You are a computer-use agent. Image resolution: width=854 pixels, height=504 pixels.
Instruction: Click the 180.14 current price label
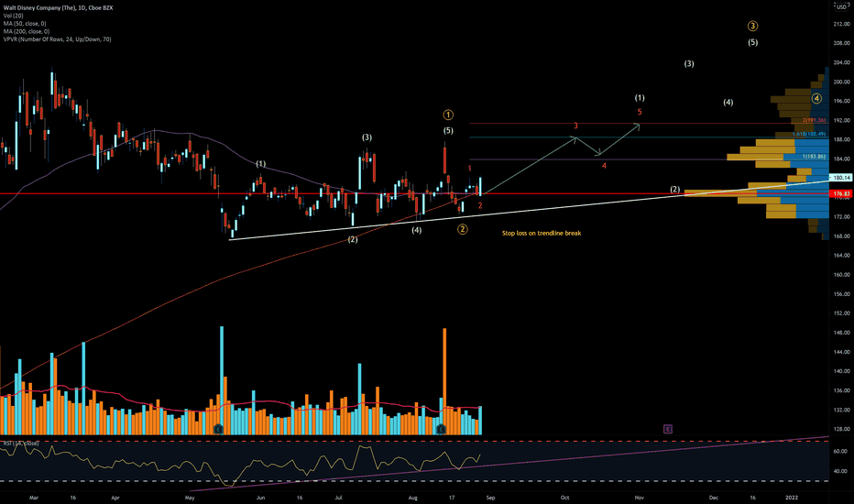tap(841, 178)
